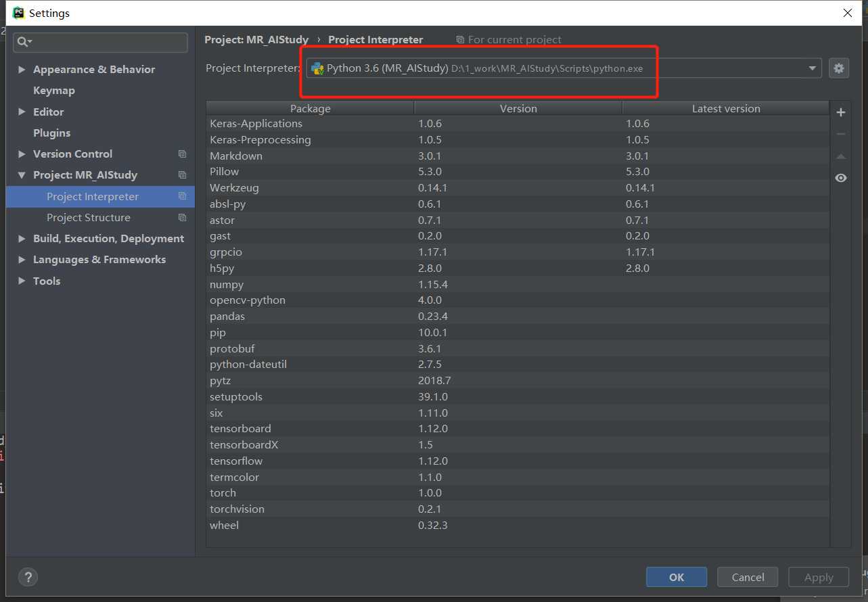Click project-level icon beside Version Control
Image resolution: width=868 pixels, height=602 pixels.
coord(182,154)
